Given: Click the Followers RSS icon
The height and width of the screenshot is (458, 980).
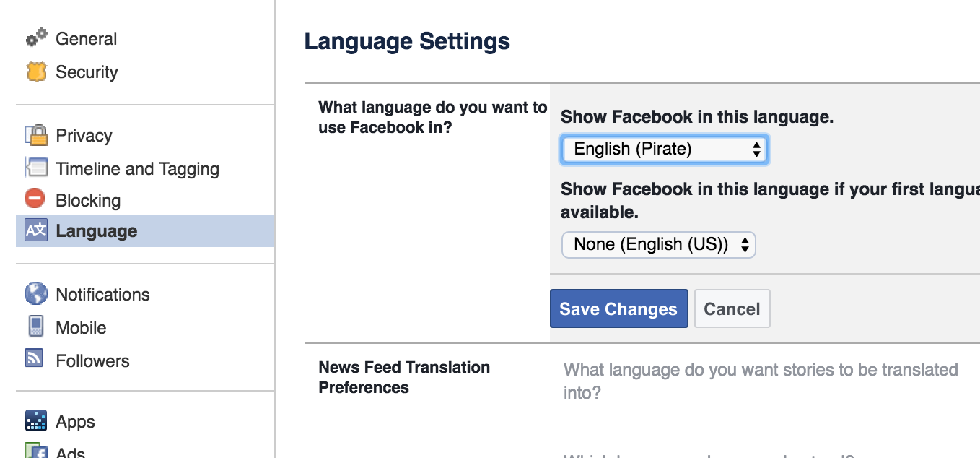Looking at the screenshot, I should [35, 359].
